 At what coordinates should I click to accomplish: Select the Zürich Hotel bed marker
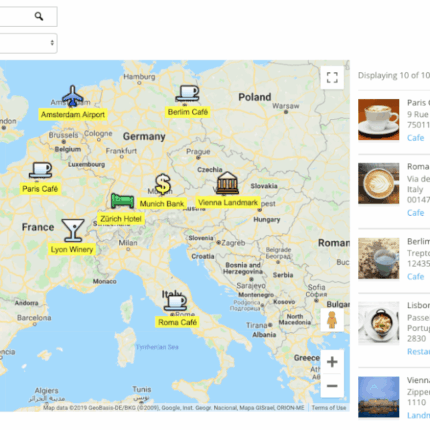(122, 201)
